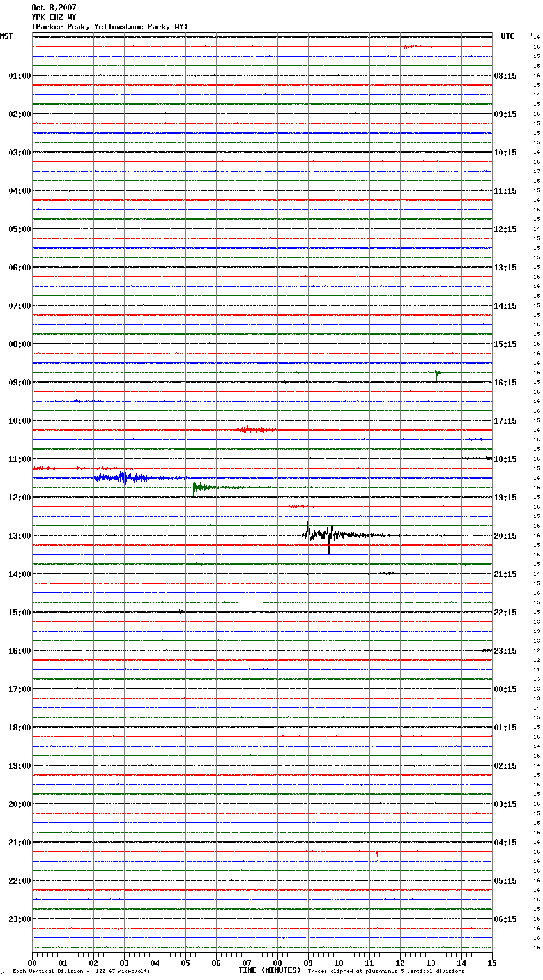Click the 06:15 UTC time label
The height and width of the screenshot is (980, 543).
coord(505,919)
